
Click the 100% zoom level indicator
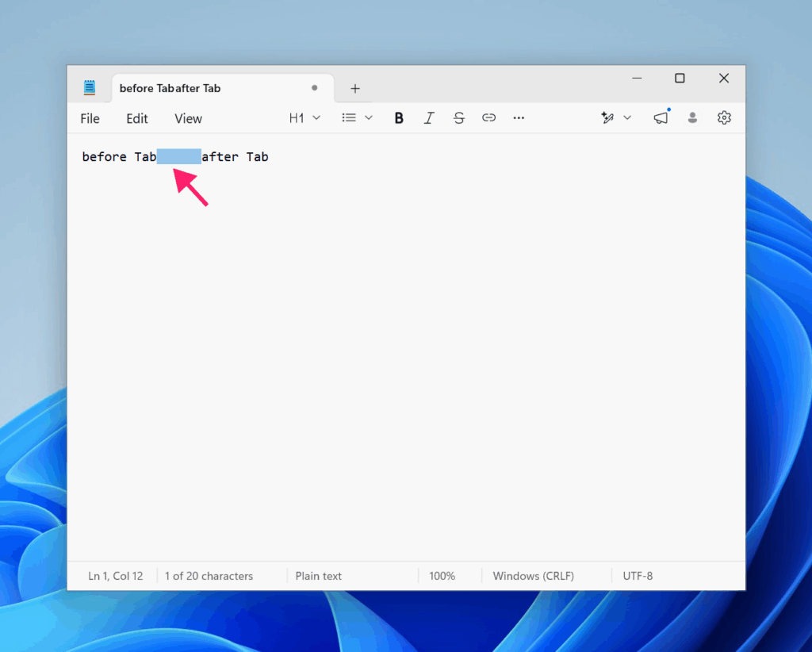[x=442, y=576]
